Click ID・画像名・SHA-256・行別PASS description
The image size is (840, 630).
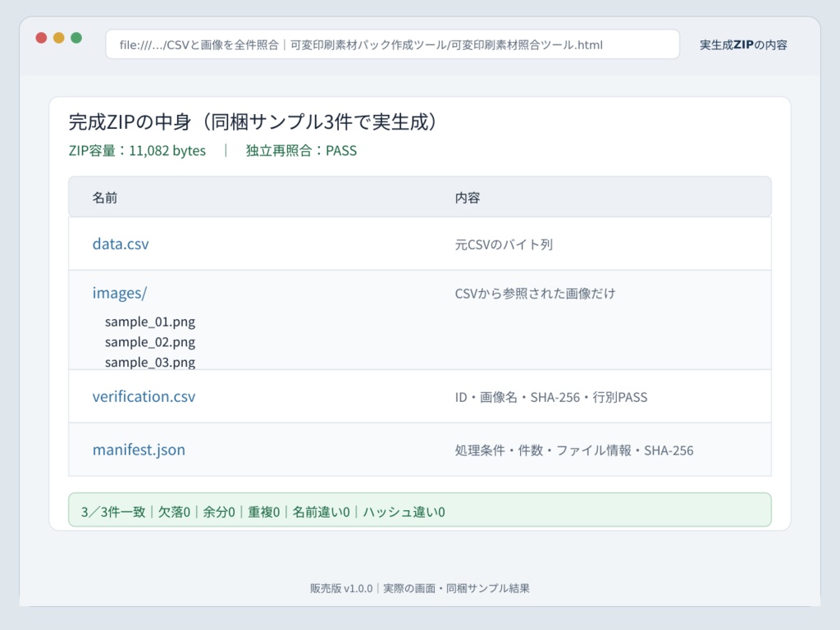pyautogui.click(x=551, y=398)
